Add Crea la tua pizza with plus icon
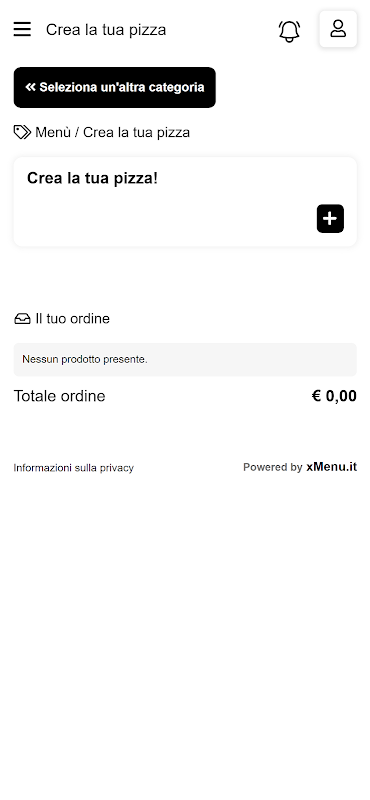Image resolution: width=370 pixels, height=800 pixels. pos(330,218)
